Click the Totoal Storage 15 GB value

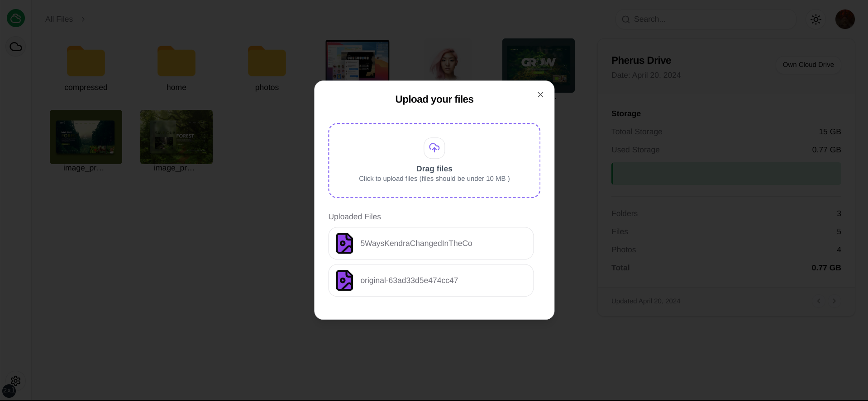(830, 132)
